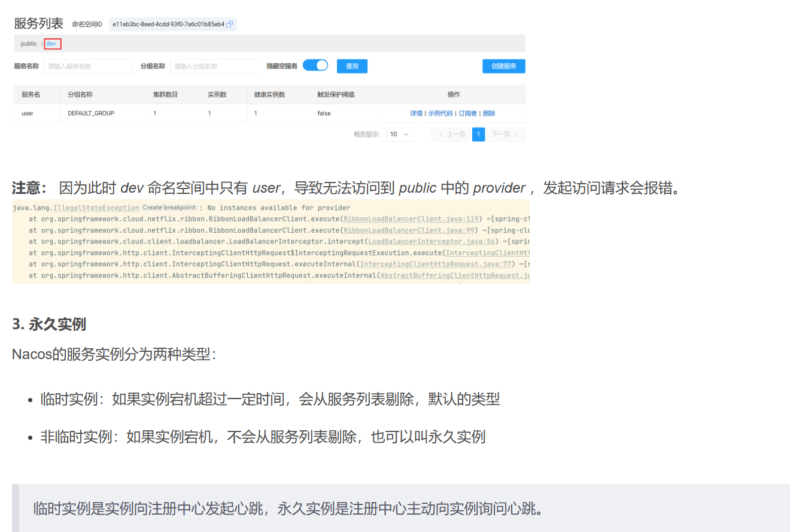Click the user service name cell
The width and height of the screenshot is (790, 532).
(28, 113)
